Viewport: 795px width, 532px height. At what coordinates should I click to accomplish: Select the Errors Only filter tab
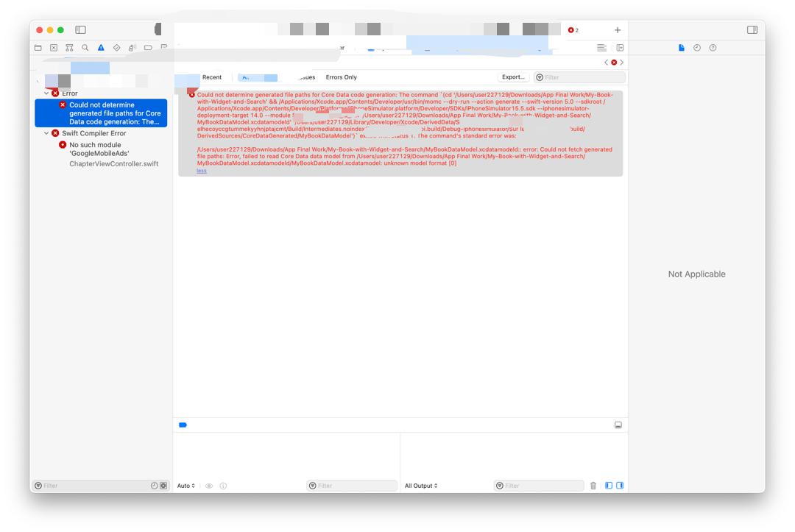click(x=342, y=77)
